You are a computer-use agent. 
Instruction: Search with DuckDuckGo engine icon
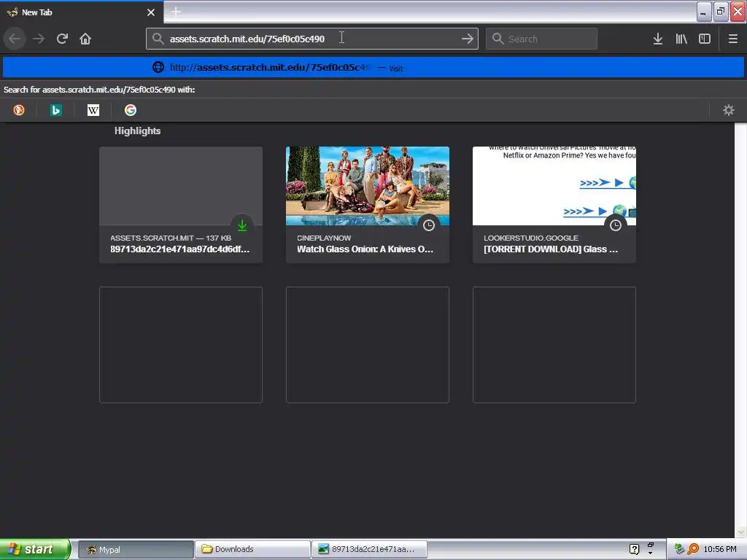[x=18, y=110]
